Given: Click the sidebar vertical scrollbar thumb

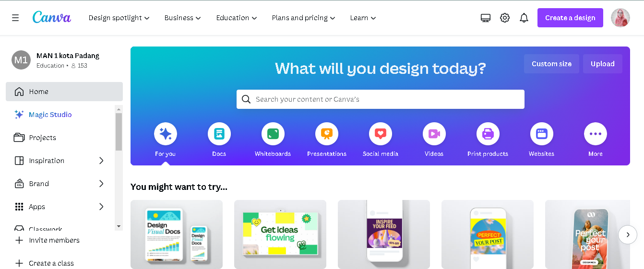Looking at the screenshot, I should pyautogui.click(x=119, y=132).
